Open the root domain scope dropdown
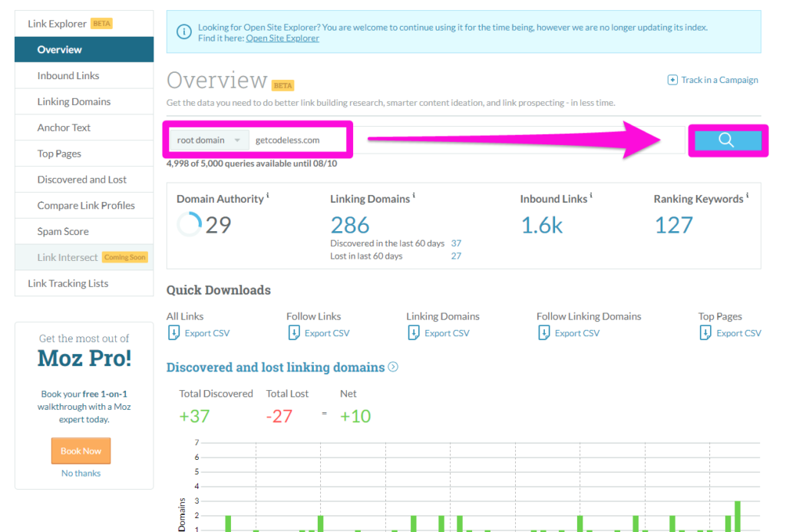 pos(209,140)
